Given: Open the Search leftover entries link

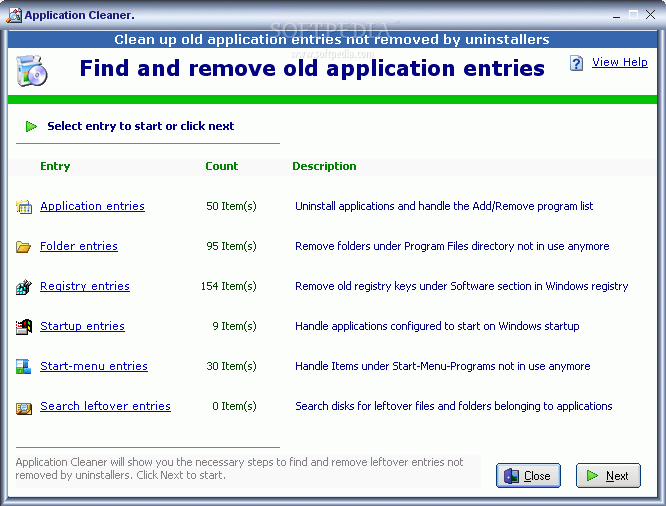Looking at the screenshot, I should pyautogui.click(x=105, y=406).
